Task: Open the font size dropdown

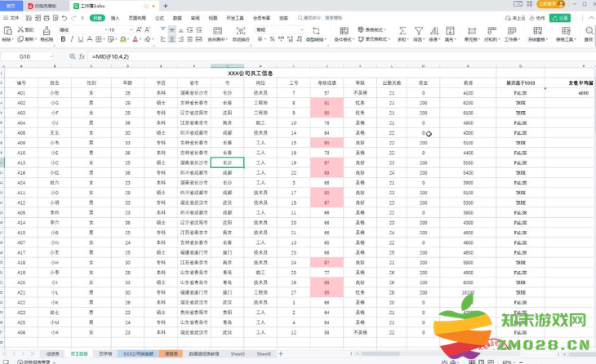Action: tap(132, 29)
